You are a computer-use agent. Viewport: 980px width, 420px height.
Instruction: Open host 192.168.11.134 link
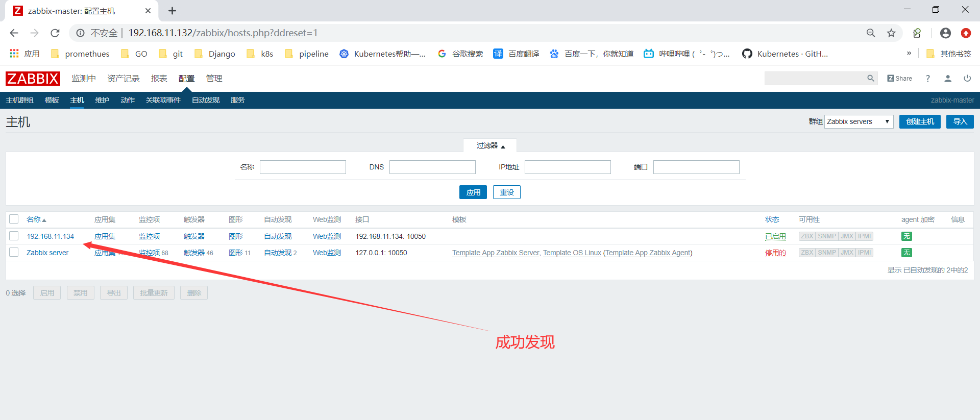click(51, 236)
